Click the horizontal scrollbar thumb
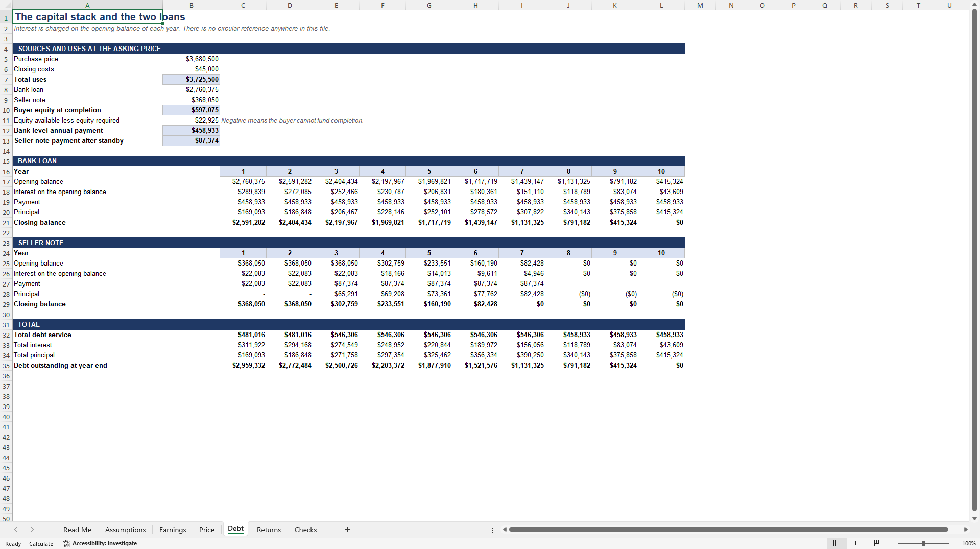Viewport: 980px width, 549px height. point(728,530)
